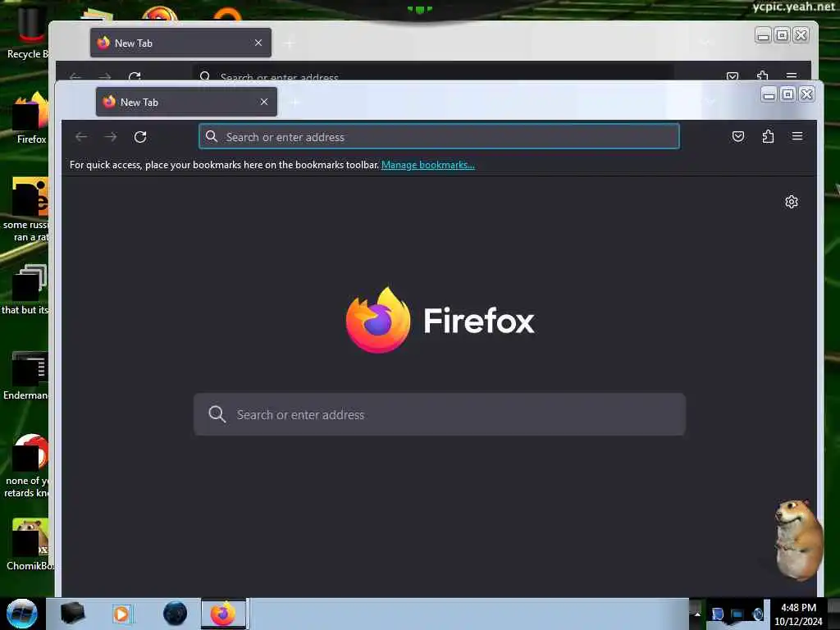
Task: Select New Tab tab in front window
Action: [x=186, y=102]
